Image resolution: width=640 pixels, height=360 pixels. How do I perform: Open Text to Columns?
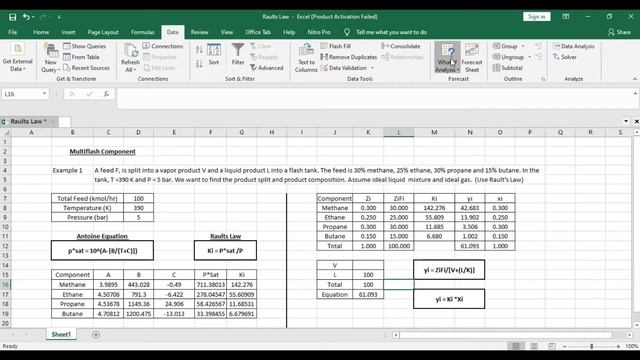click(x=306, y=58)
